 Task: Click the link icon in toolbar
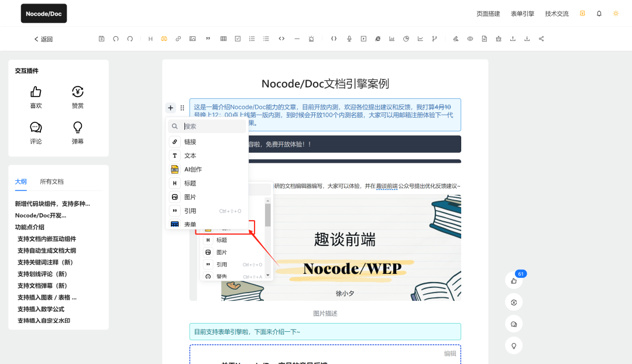178,39
